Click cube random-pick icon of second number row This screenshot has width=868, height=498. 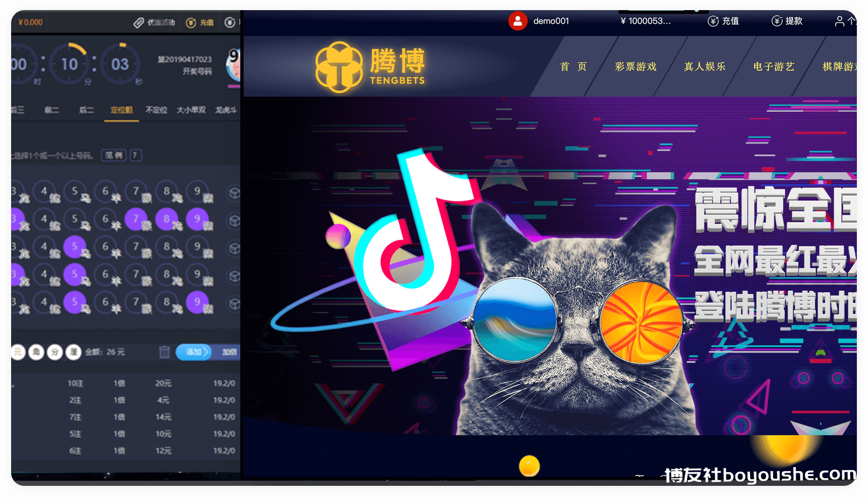(234, 221)
